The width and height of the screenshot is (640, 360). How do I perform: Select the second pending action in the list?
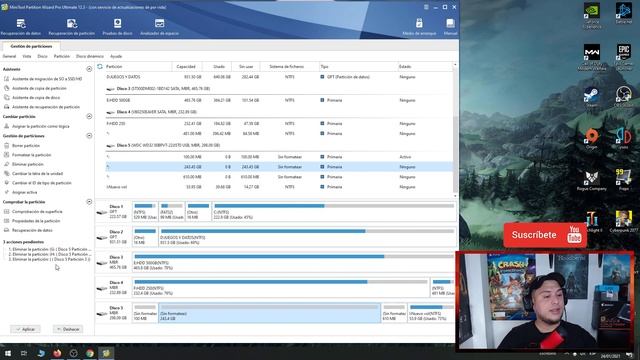[x=49, y=254]
